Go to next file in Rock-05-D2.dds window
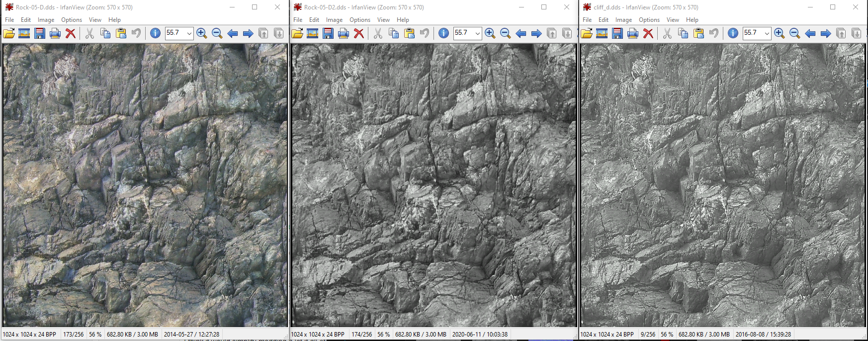Viewport: 868px width, 341px height. click(x=536, y=33)
